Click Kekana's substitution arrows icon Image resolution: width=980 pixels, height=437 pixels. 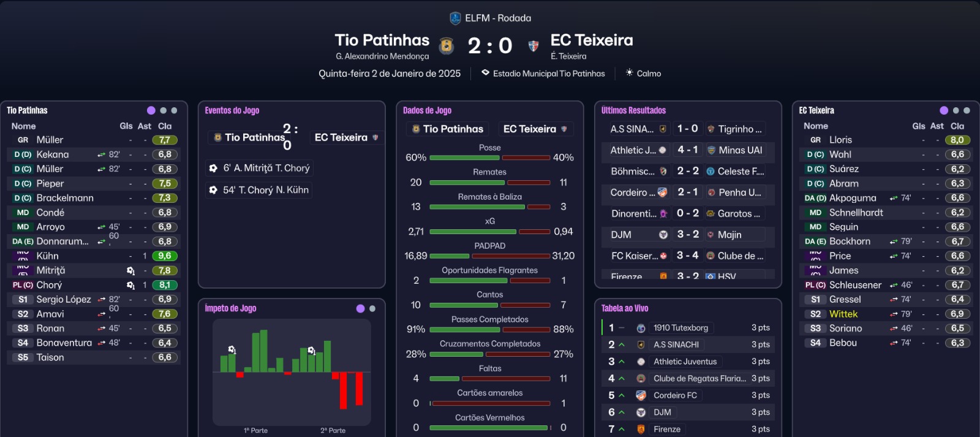coord(101,154)
